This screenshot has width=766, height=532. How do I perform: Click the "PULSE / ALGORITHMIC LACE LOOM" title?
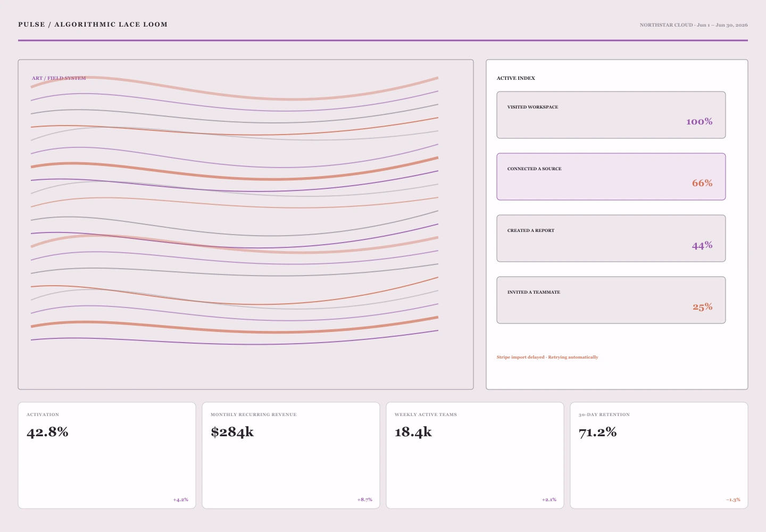93,24
